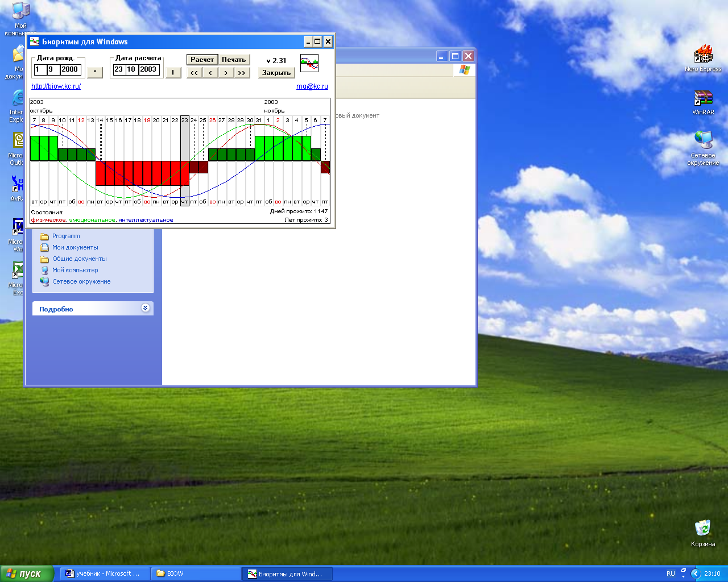This screenshot has width=728, height=582.
Task: Open Мои документы in the sidebar
Action: point(69,247)
